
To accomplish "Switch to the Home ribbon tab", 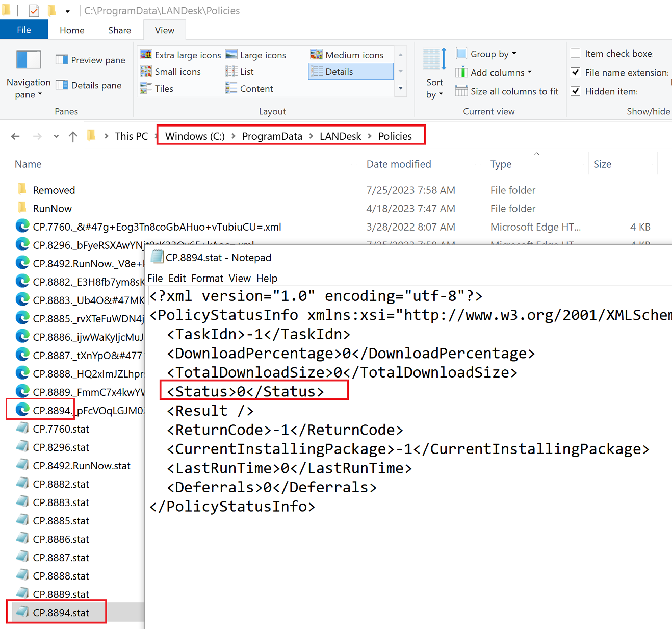I will (x=71, y=30).
